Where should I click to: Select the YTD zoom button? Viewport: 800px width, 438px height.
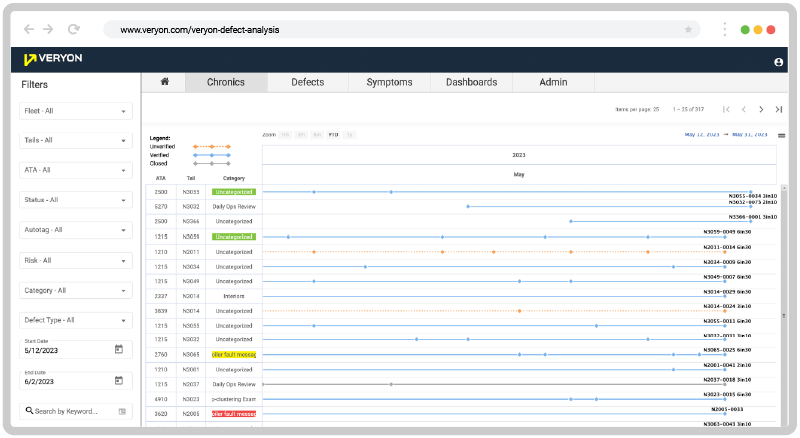click(333, 134)
